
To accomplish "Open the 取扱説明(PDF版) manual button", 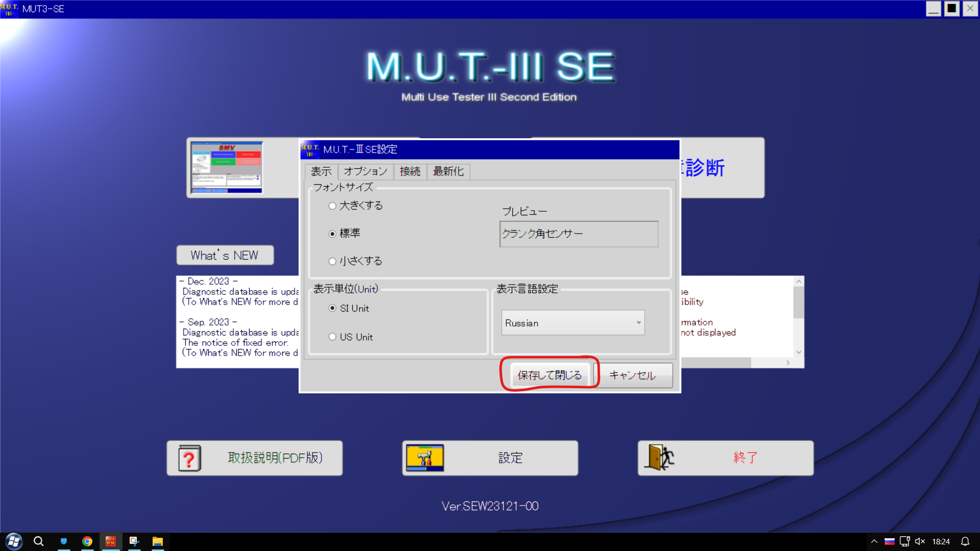I will tap(255, 458).
